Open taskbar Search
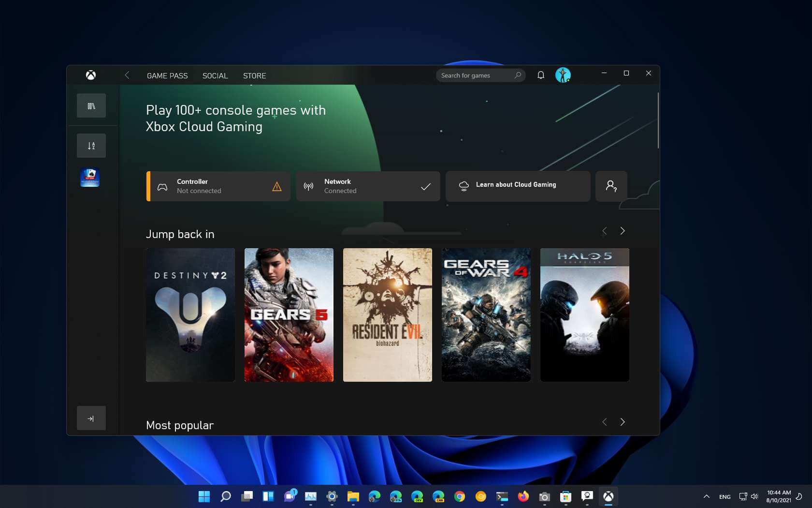Image resolution: width=812 pixels, height=508 pixels. [x=226, y=496]
